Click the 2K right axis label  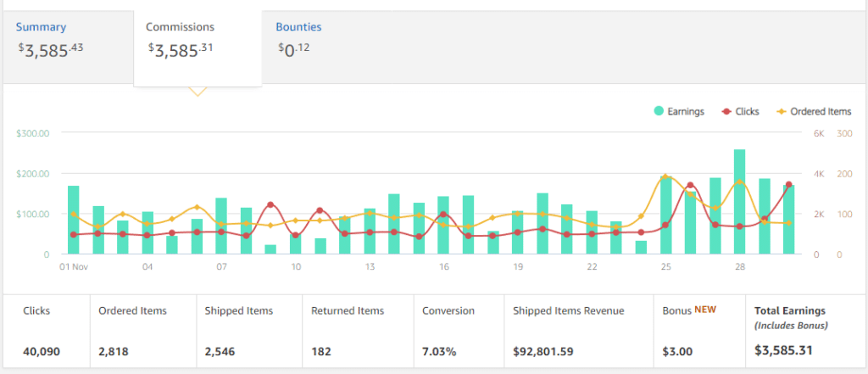819,214
